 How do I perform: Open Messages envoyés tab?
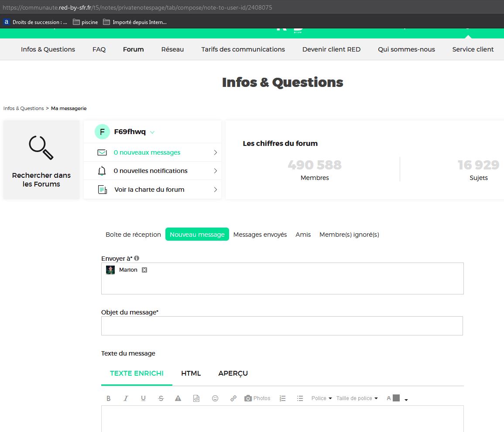tap(260, 235)
